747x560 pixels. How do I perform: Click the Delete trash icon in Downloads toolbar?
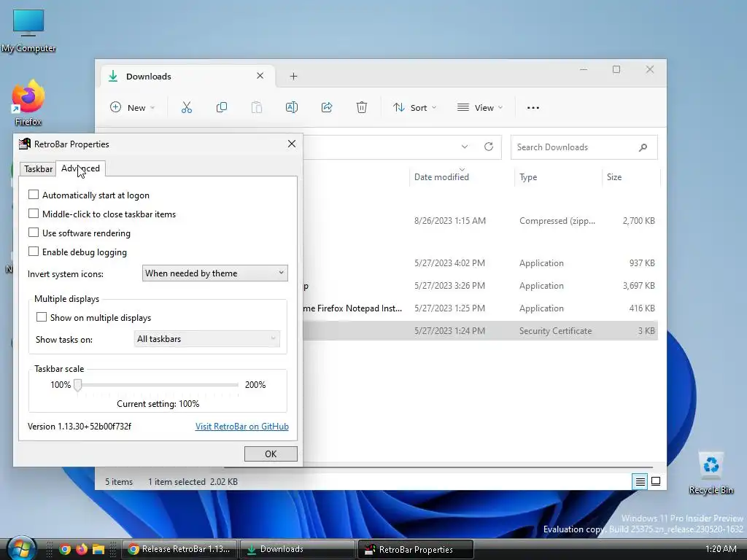coord(362,108)
